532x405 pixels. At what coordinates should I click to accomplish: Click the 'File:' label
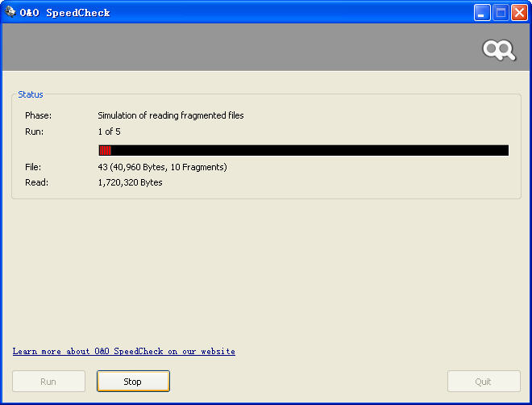click(33, 167)
